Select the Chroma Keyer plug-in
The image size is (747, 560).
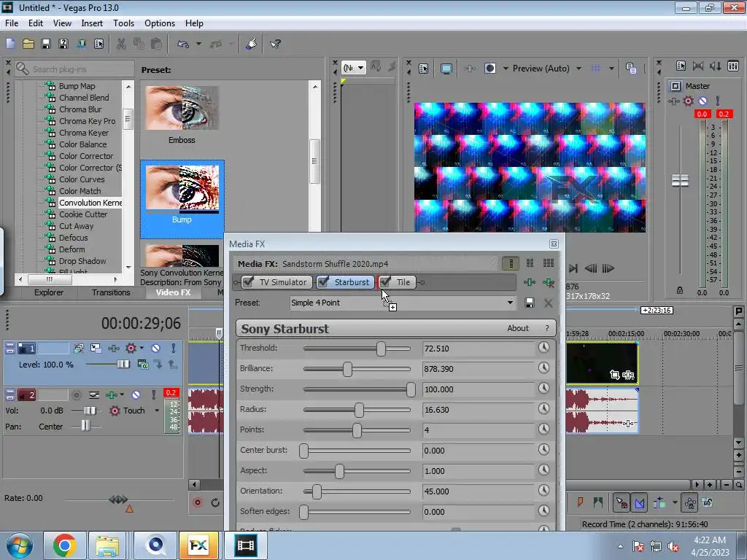[x=84, y=133]
